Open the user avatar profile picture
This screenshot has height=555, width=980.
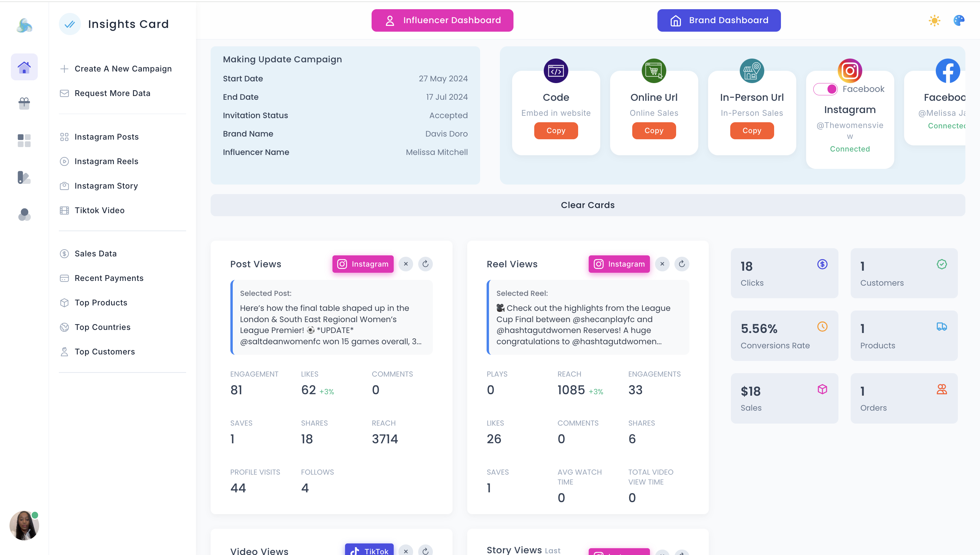tap(24, 525)
